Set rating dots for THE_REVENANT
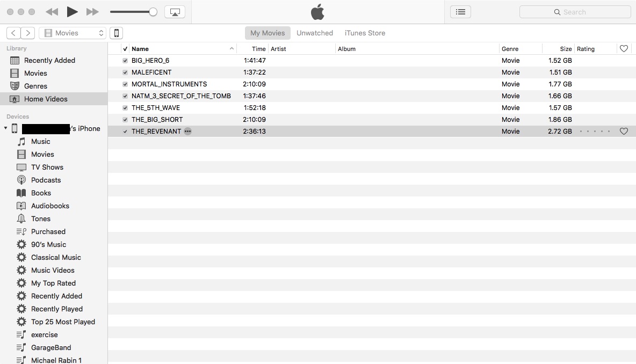The height and width of the screenshot is (364, 636). [595, 132]
